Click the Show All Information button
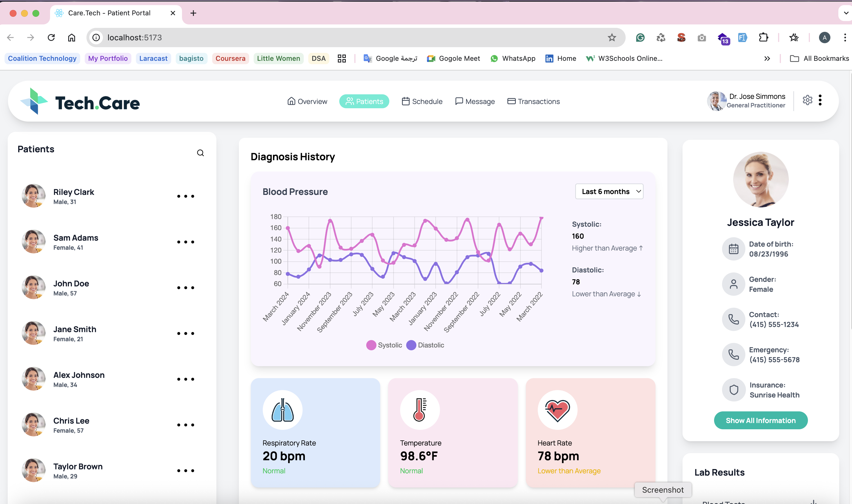 click(x=760, y=420)
